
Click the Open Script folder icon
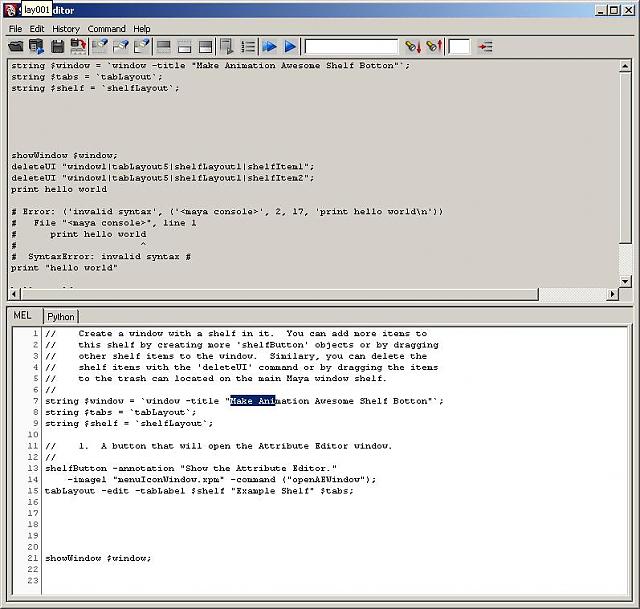coord(16,46)
